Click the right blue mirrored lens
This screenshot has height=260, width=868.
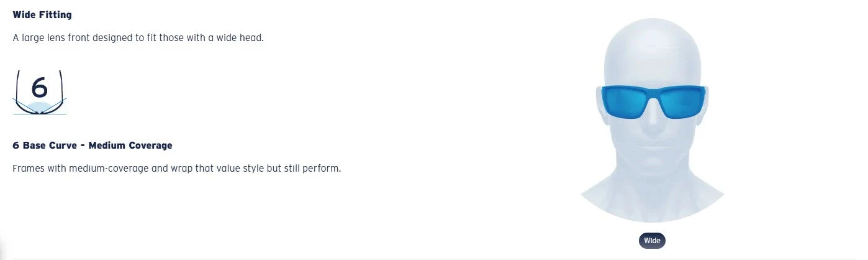681,103
